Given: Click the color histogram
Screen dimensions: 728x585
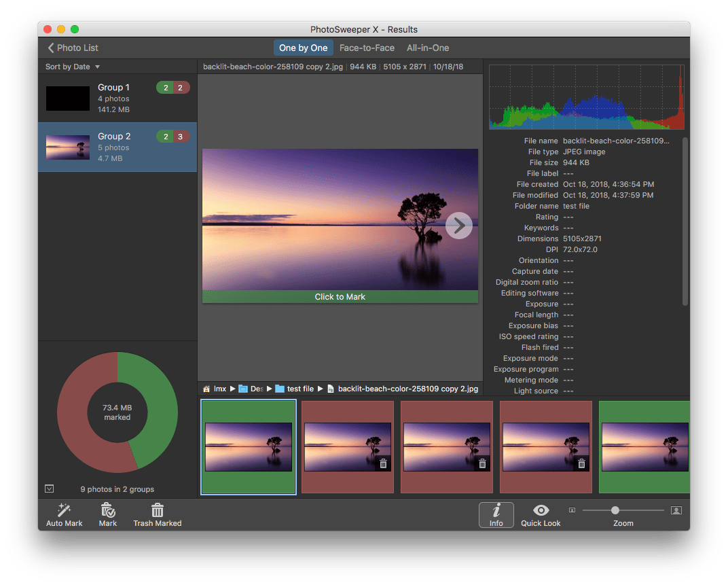Looking at the screenshot, I should click(586, 97).
